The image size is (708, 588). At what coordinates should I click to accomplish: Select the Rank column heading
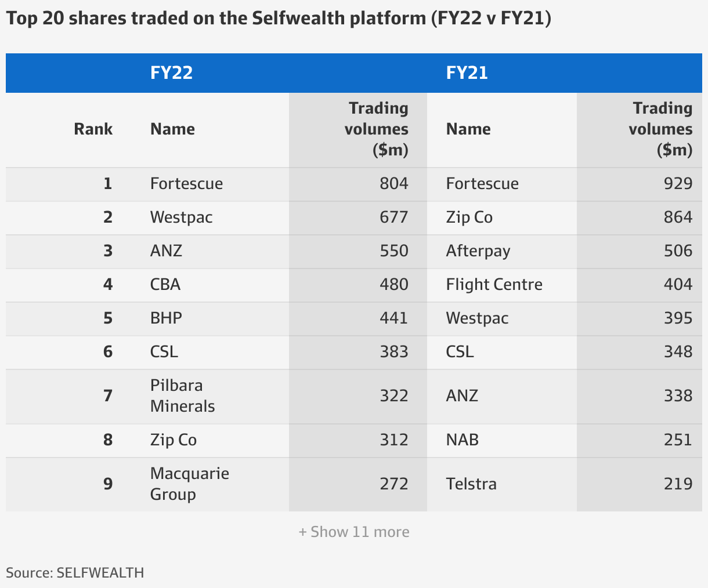(x=93, y=129)
